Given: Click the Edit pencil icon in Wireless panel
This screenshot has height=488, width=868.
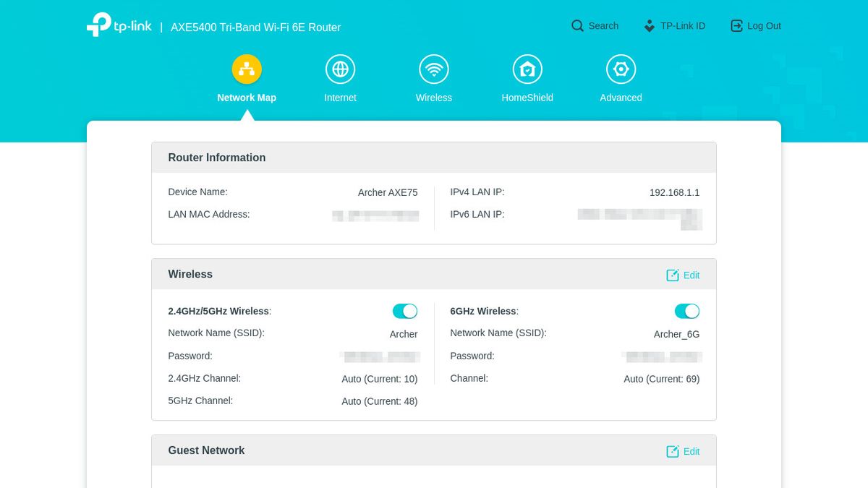Looking at the screenshot, I should [673, 275].
